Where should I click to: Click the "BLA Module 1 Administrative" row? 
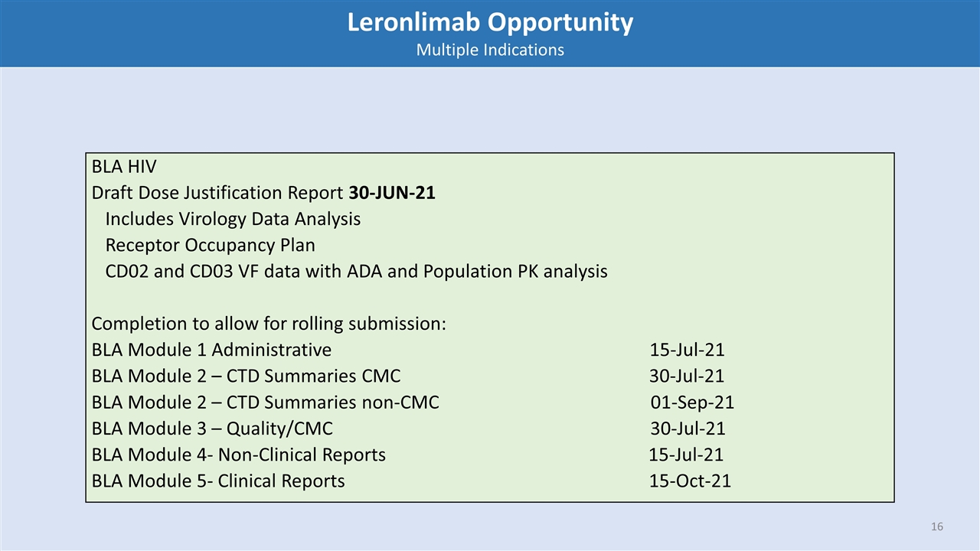click(211, 350)
